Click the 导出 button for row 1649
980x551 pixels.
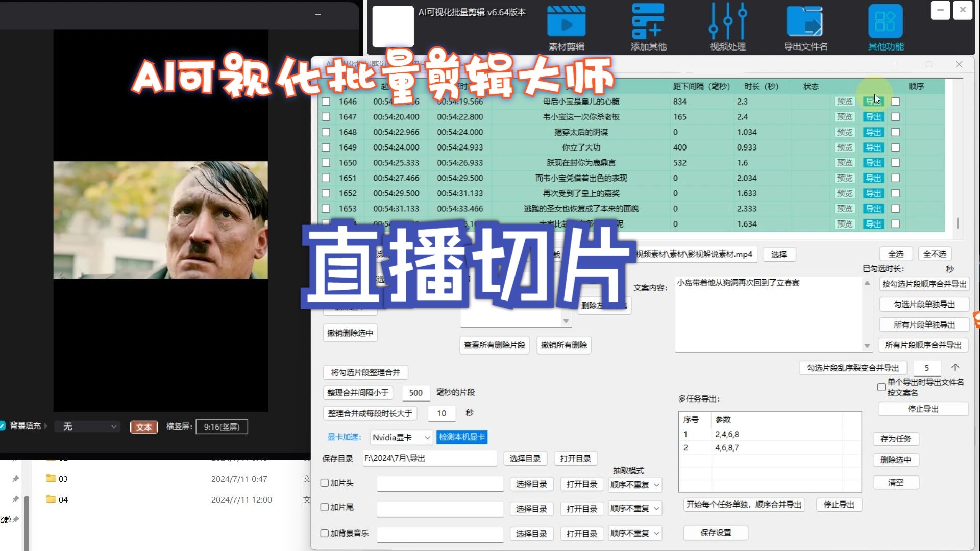(x=873, y=147)
